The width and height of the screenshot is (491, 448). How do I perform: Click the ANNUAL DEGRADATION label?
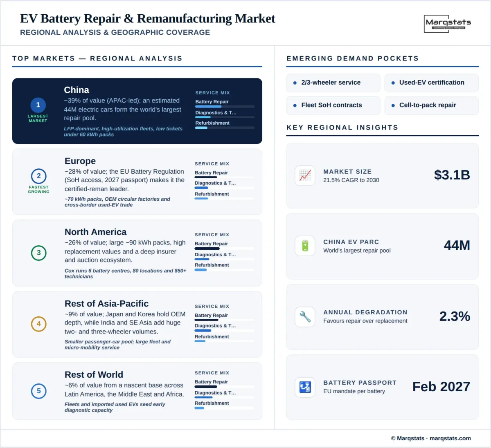[365, 312]
